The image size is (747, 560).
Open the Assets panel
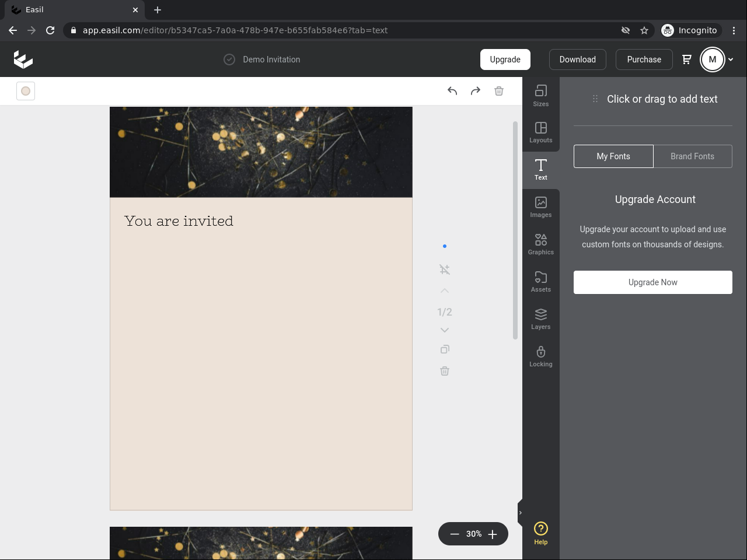coord(541,282)
